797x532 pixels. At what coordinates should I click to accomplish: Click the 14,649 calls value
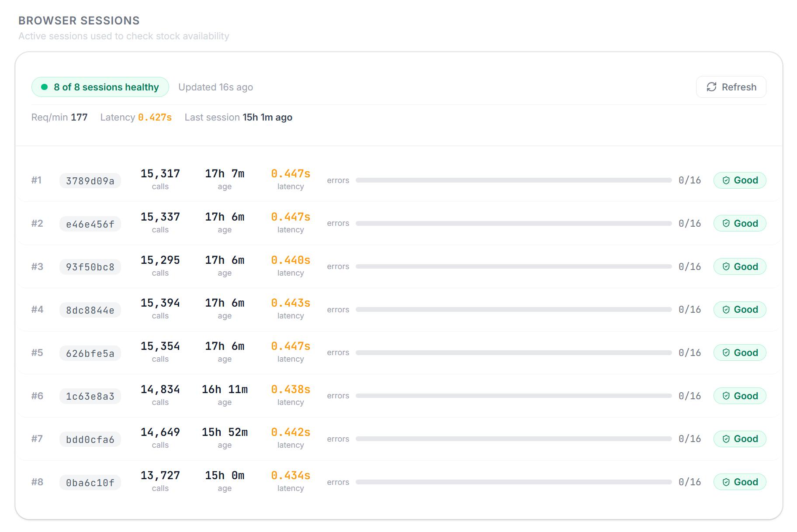160,432
